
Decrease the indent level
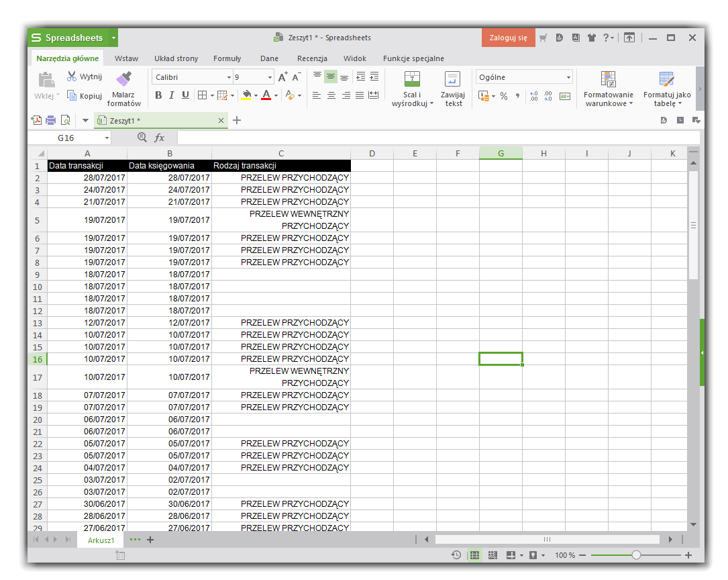[x=361, y=76]
